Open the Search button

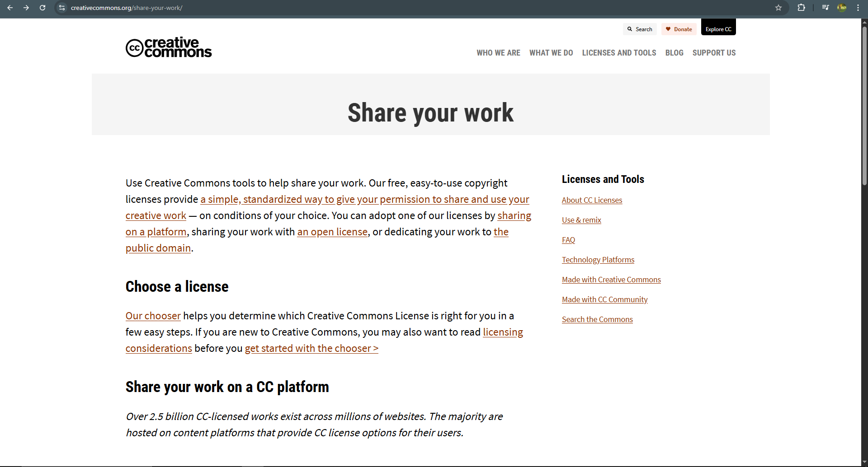click(x=640, y=29)
